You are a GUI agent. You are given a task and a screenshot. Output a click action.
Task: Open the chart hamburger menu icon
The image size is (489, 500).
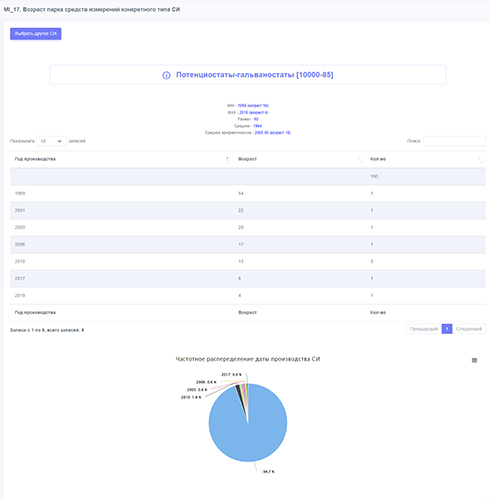(474, 360)
